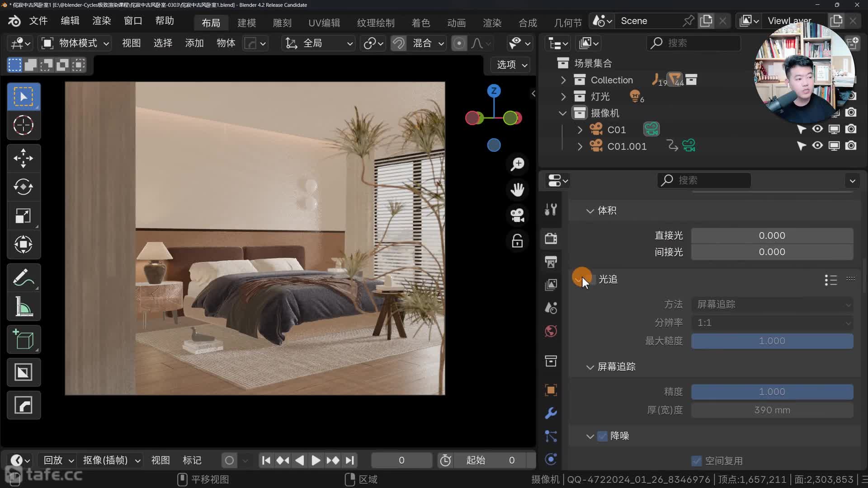
Task: Select the Add Cube tool
Action: (24, 339)
